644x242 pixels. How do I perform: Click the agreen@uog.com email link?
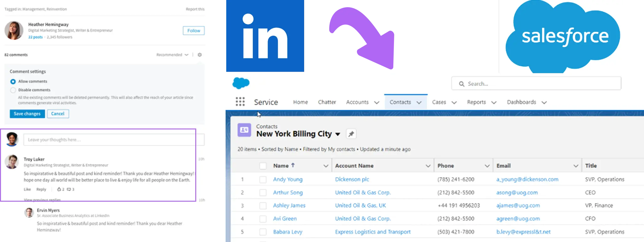pyautogui.click(x=518, y=219)
